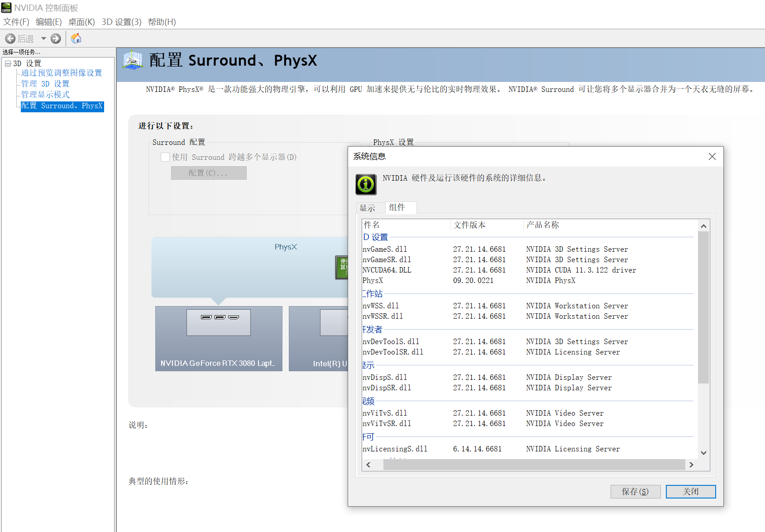Enable 使用 Surround 跨越多个显示器 checkbox

(165, 157)
